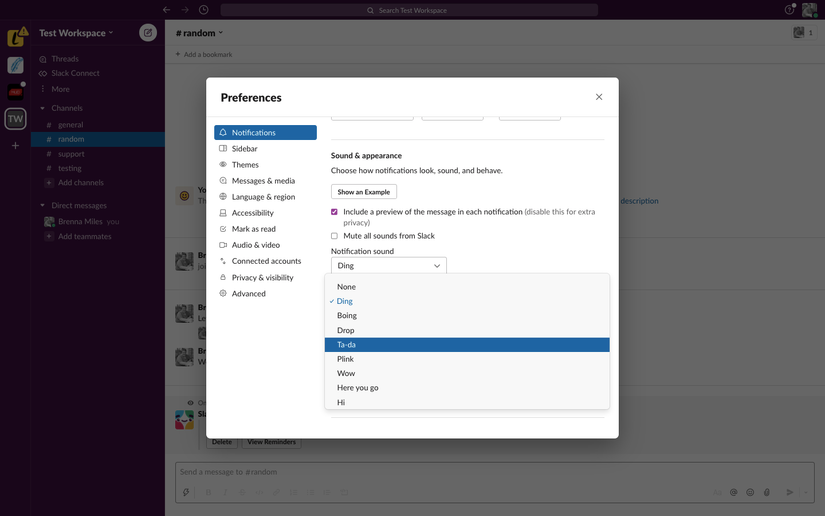Viewport: 825px width, 516px height.
Task: Open the emoji picker icon in composer
Action: click(x=750, y=492)
